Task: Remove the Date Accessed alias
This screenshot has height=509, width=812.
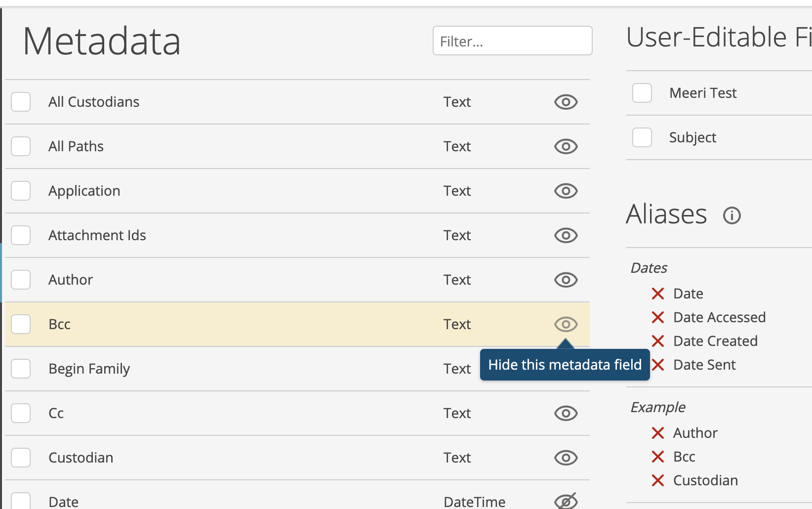Action: tap(658, 317)
